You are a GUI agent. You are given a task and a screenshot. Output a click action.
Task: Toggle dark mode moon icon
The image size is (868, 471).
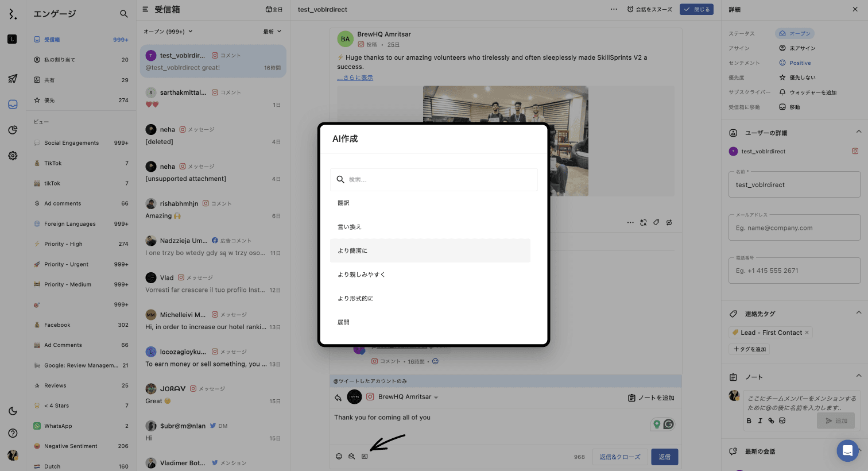[x=13, y=411]
